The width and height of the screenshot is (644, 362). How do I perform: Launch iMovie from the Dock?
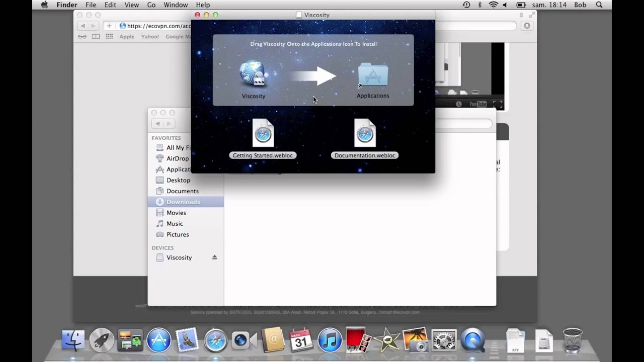tap(387, 340)
